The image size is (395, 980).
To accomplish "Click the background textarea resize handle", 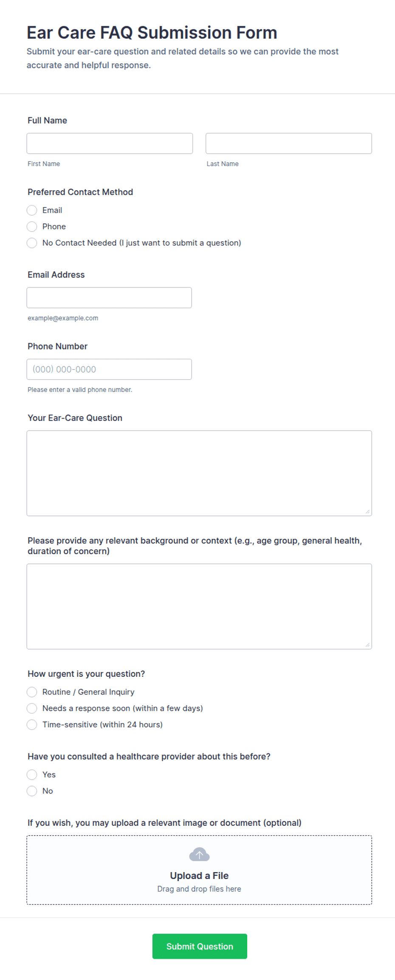I will (368, 645).
